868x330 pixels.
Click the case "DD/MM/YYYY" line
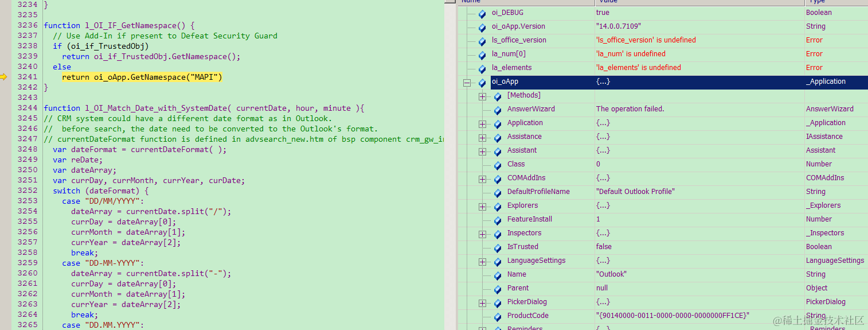(103, 201)
